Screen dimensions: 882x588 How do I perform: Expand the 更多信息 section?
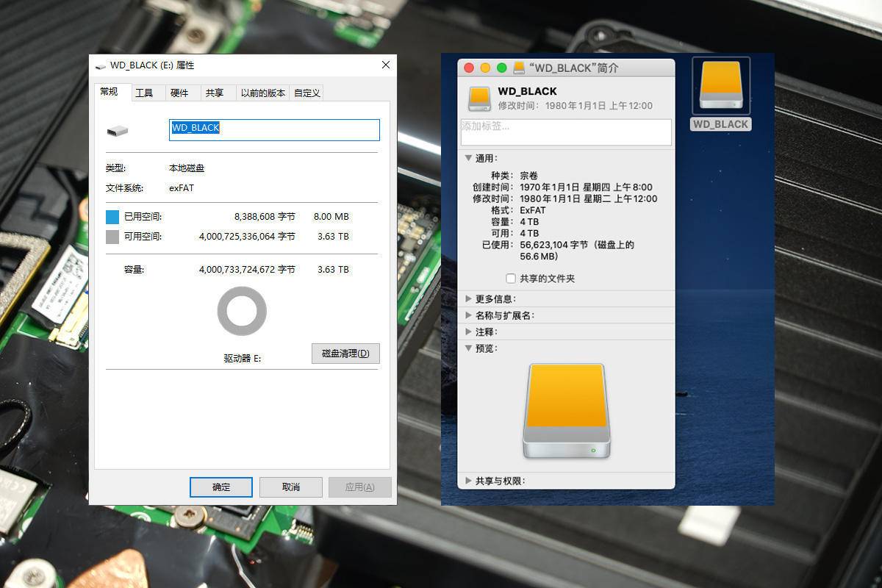[x=469, y=298]
